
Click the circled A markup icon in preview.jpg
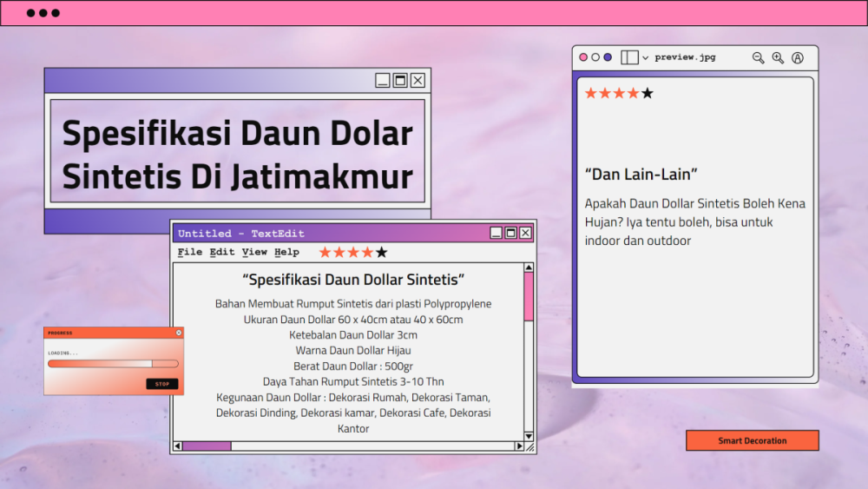pyautogui.click(x=797, y=57)
